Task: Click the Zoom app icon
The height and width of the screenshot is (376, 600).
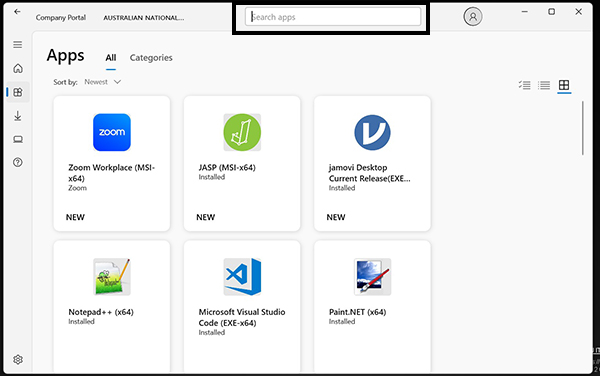Action: pos(112,132)
